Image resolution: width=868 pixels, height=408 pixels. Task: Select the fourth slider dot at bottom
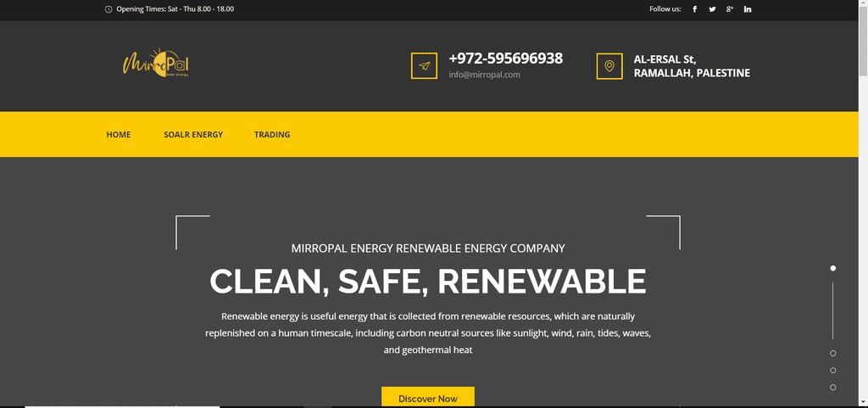832,388
